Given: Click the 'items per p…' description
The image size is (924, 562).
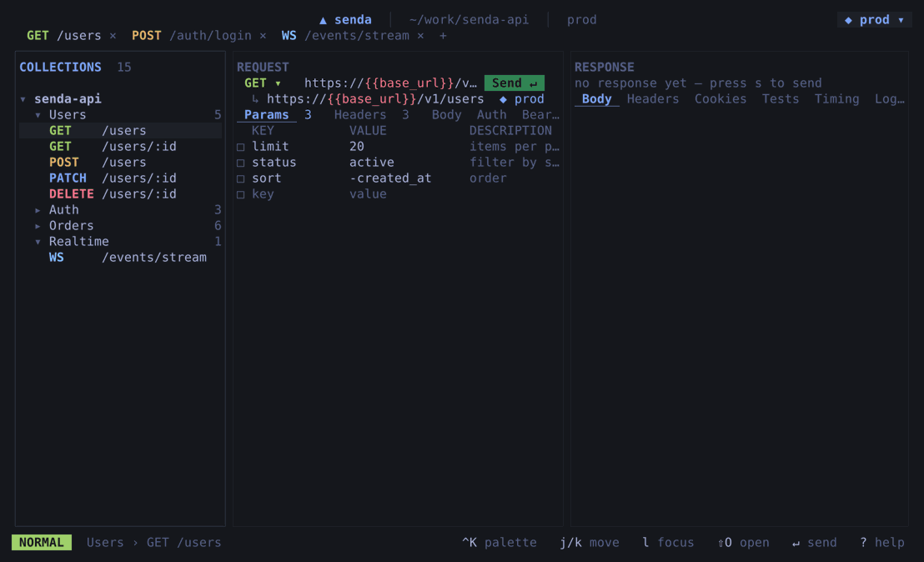Looking at the screenshot, I should pyautogui.click(x=514, y=147).
